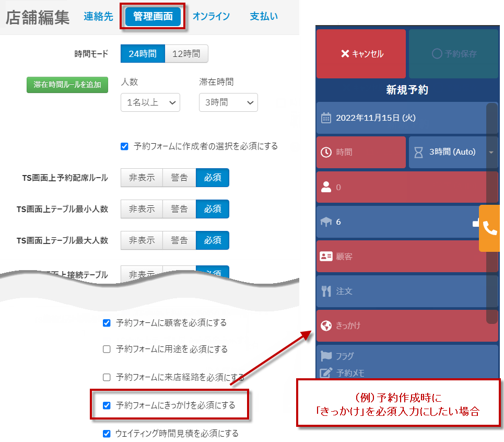504x442 pixels.
Task: Click the customer card icon beside 顧客
Action: [x=326, y=257]
